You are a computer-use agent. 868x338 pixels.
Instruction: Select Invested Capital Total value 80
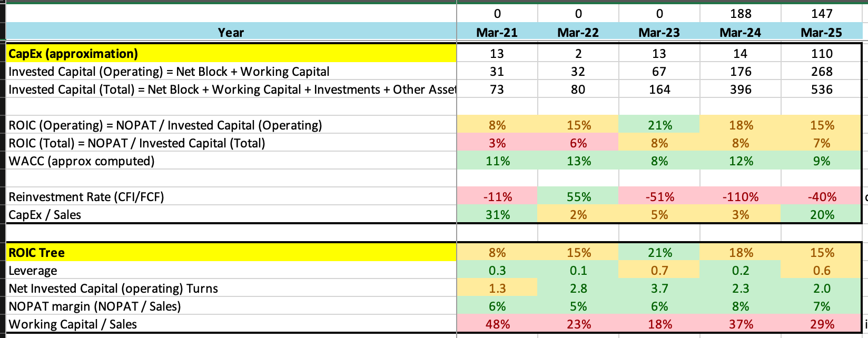pyautogui.click(x=578, y=90)
